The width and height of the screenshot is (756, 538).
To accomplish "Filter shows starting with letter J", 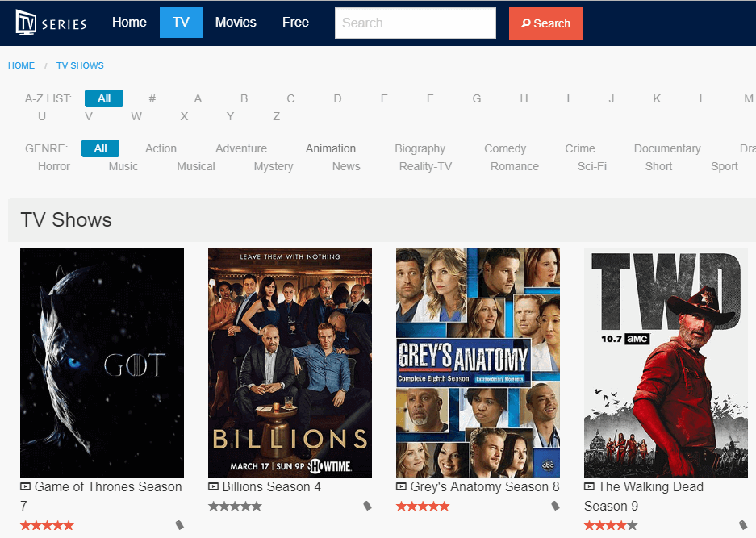I will point(612,99).
